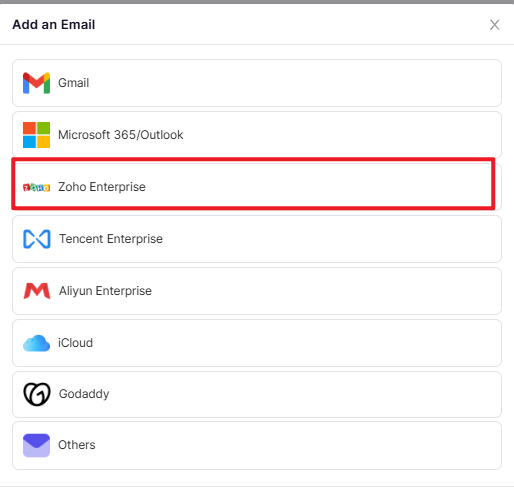Select Microsoft 365/Outlook provider label
The width and height of the screenshot is (514, 501).
pyautogui.click(x=121, y=135)
